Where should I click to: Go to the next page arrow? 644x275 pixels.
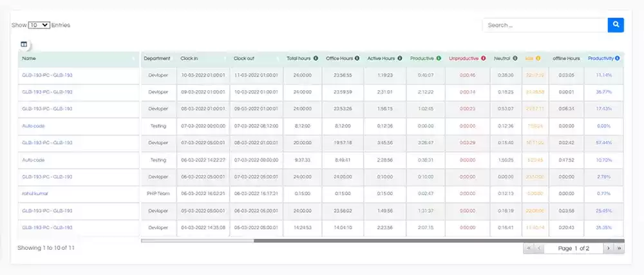(x=607, y=248)
